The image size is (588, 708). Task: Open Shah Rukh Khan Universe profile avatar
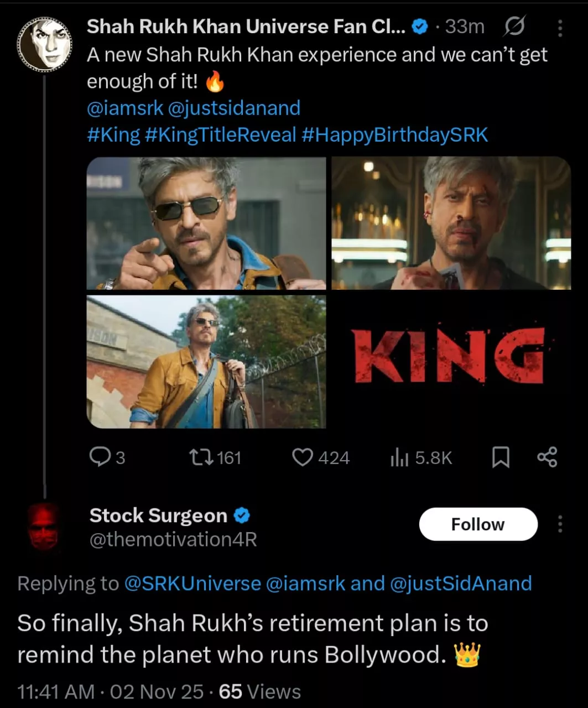click(x=44, y=44)
